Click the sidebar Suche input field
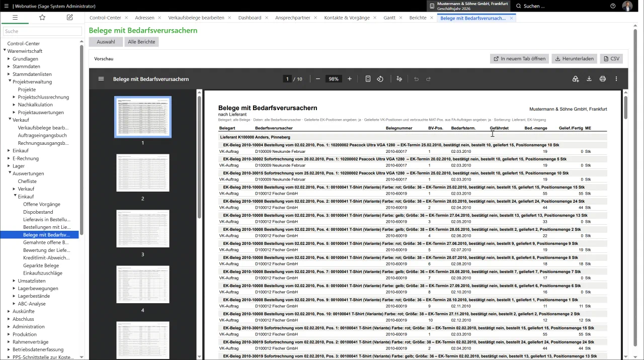644x360 pixels. coord(42,31)
